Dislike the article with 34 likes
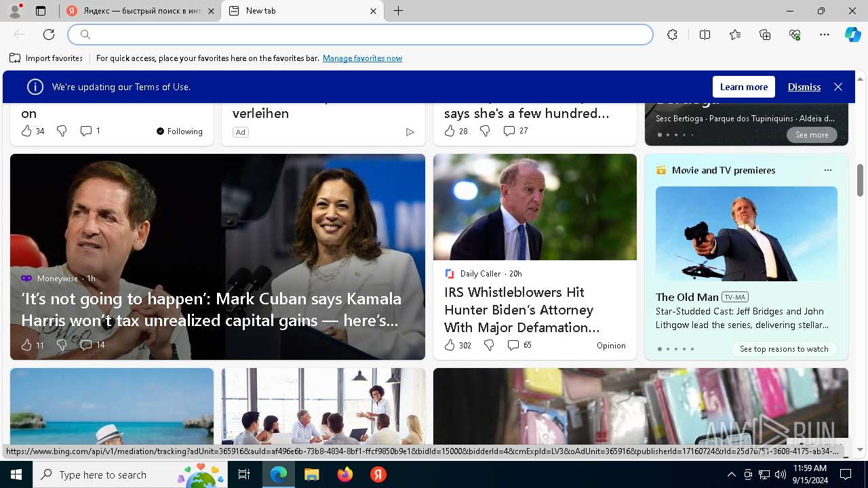 click(x=62, y=131)
